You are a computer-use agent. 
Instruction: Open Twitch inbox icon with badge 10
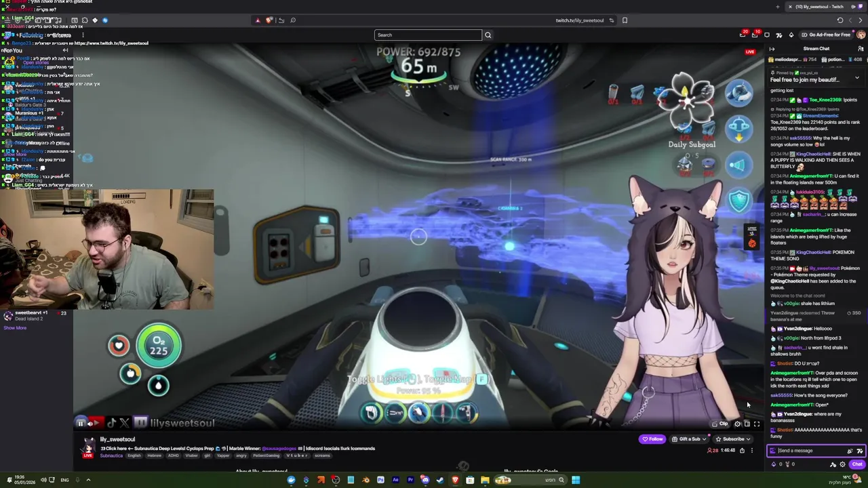(755, 35)
